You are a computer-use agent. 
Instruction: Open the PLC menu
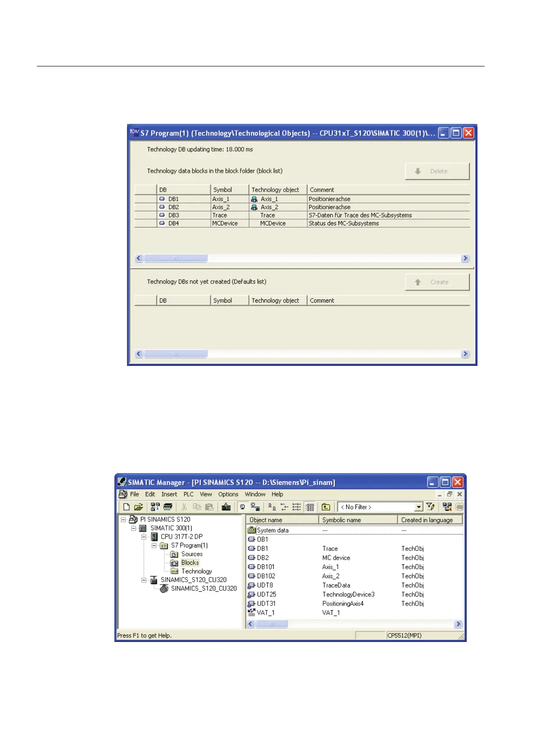click(188, 494)
